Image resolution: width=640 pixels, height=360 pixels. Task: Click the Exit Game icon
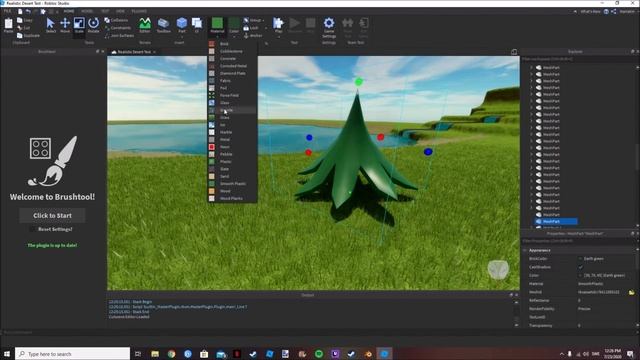tap(363, 23)
